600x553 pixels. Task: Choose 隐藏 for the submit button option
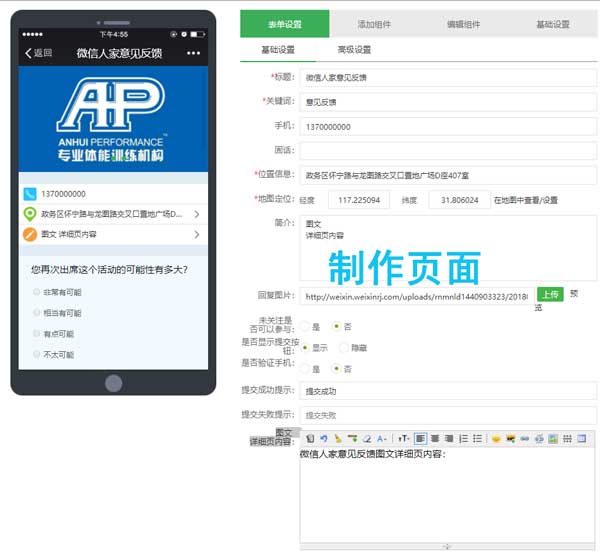coord(344,347)
